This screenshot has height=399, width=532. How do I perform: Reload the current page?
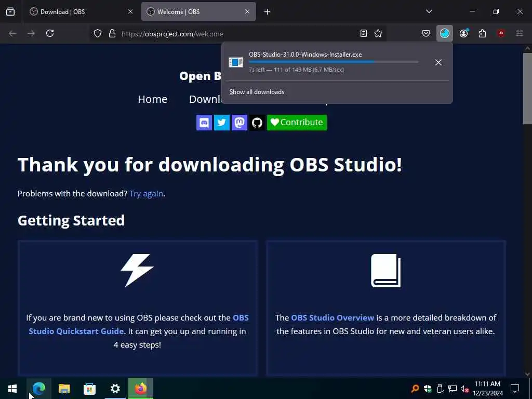50,33
